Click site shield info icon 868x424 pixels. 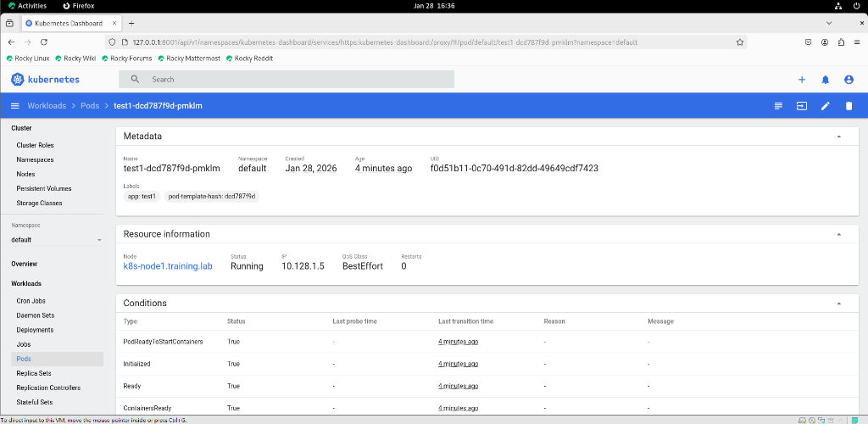111,42
